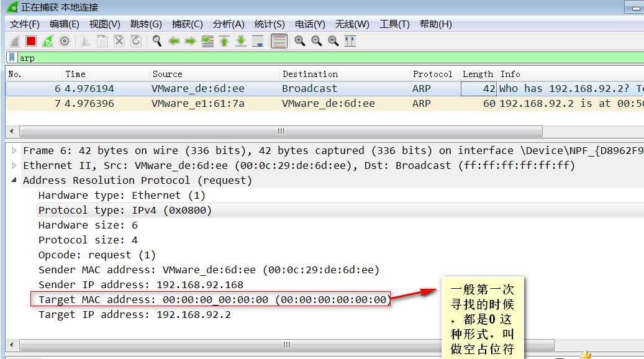
Task: Click the start capture shark fin icon
Action: coord(15,41)
